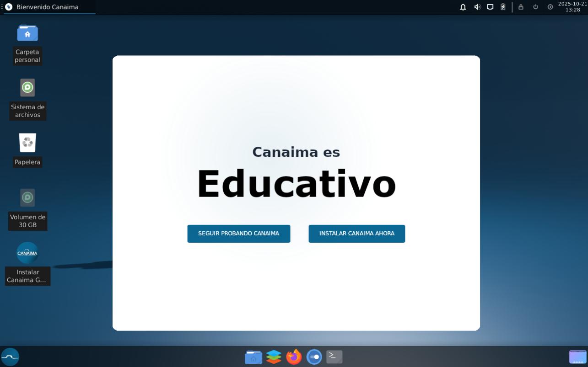Check the battery power status icon
Screen dimensions: 588x367
[x=503, y=7]
